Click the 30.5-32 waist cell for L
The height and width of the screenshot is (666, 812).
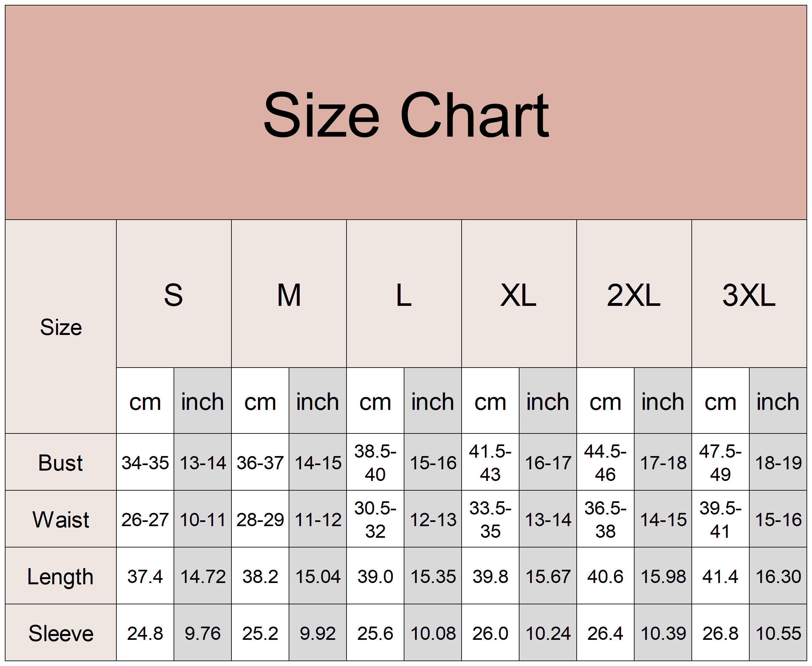point(375,519)
